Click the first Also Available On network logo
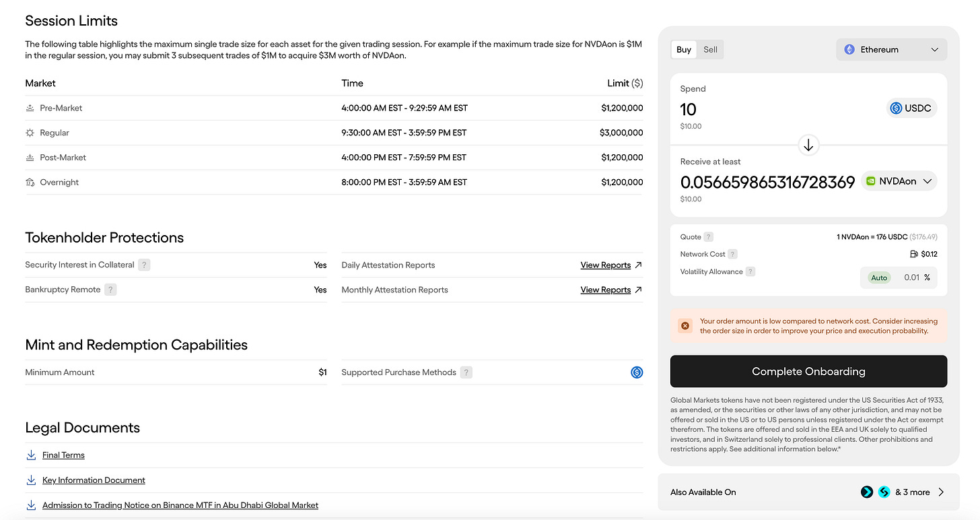 coord(867,492)
